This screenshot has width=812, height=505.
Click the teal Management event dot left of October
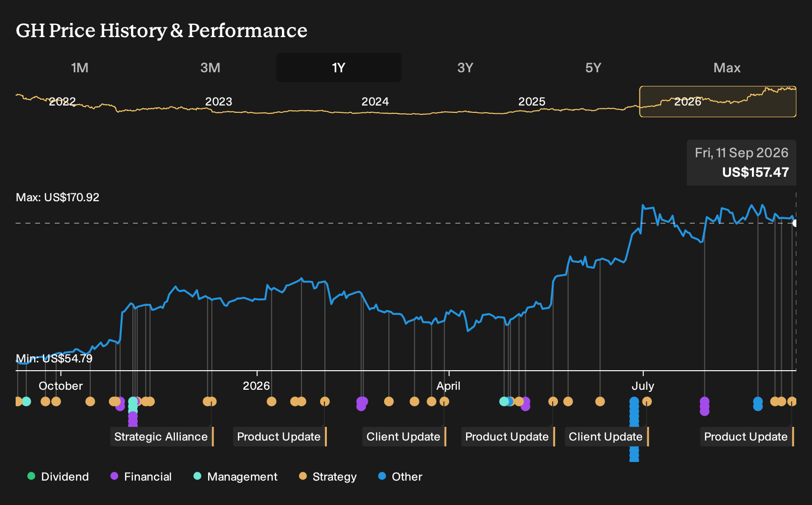tap(26, 401)
